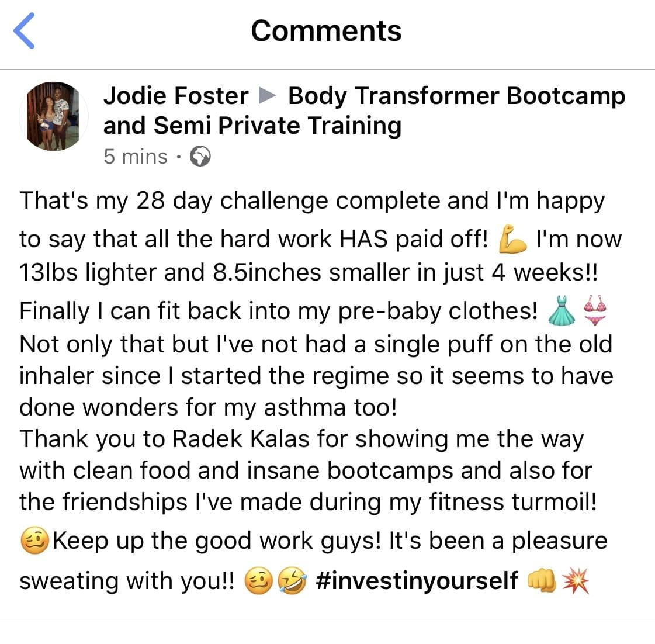
Task: Tap the flexed biceps emoji
Action: pos(511,240)
